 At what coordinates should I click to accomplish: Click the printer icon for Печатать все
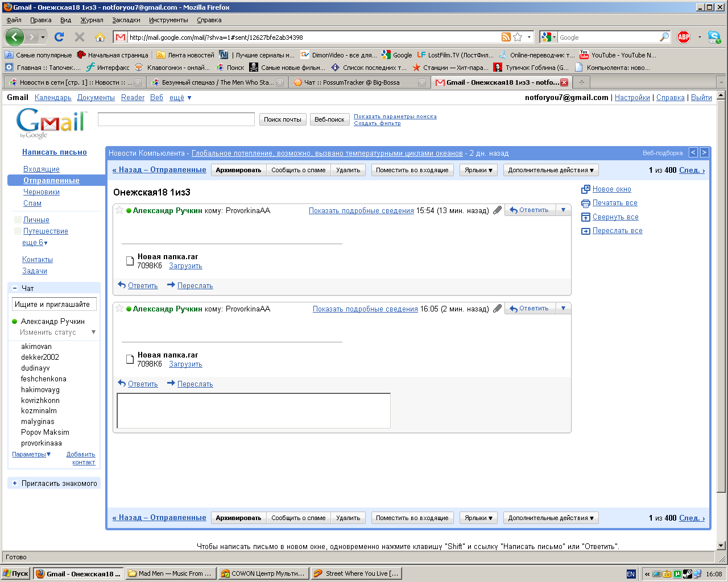[x=586, y=203]
